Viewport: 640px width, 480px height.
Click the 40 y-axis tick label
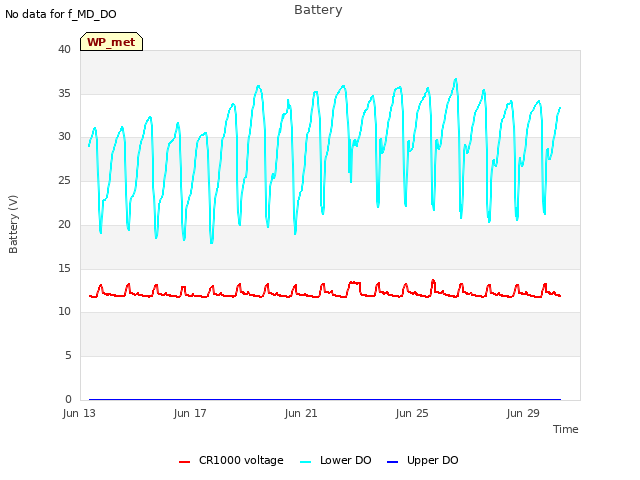tap(64, 49)
